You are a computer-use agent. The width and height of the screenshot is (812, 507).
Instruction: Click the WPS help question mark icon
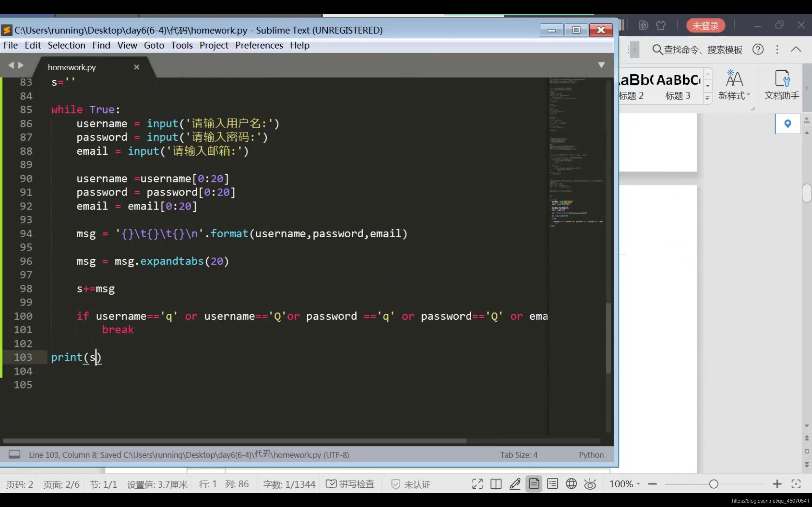click(758, 50)
